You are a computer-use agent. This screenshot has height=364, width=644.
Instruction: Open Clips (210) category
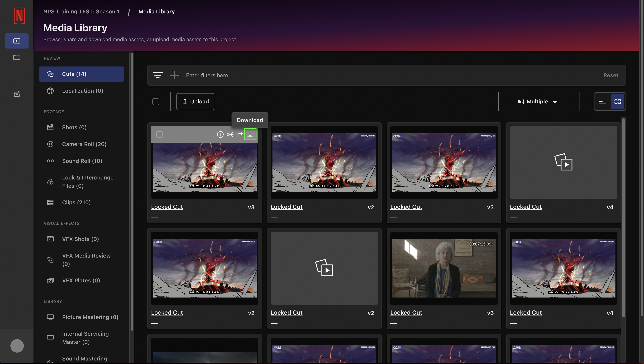81,202
